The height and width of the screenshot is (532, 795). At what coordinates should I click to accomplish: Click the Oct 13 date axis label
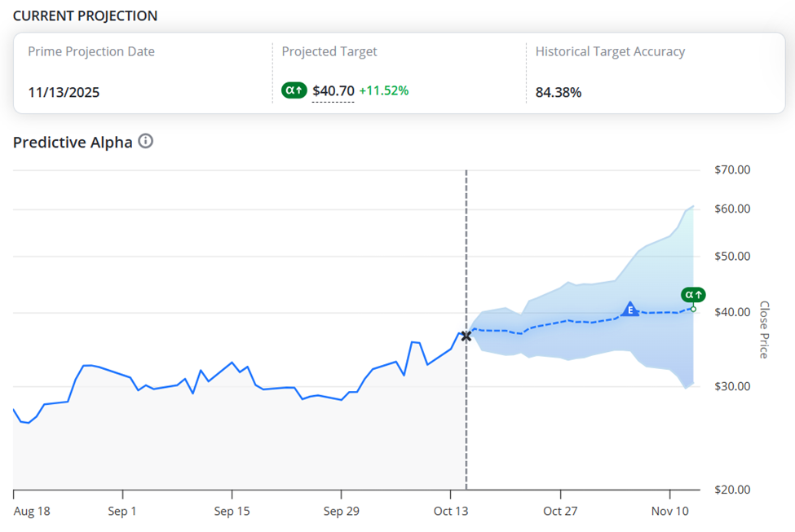click(452, 512)
